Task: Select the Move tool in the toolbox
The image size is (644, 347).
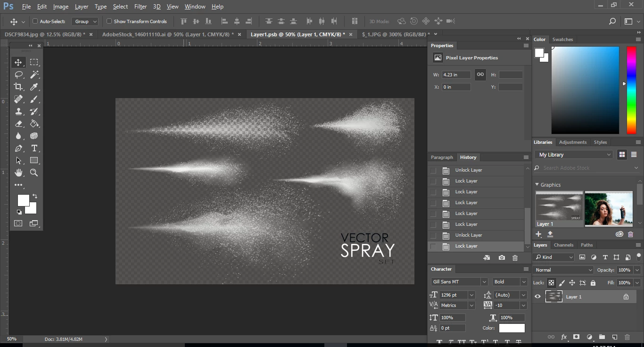Action: click(x=18, y=62)
